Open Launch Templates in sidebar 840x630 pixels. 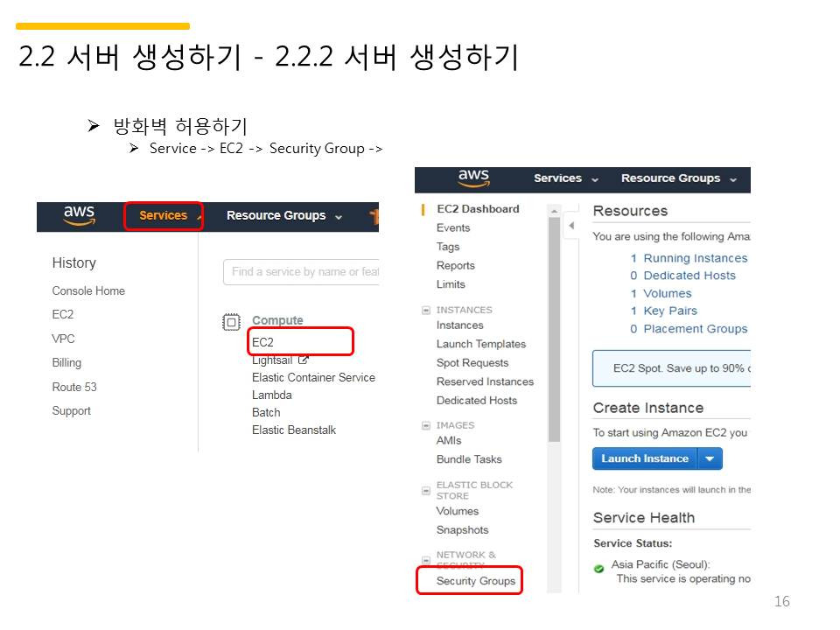(481, 344)
